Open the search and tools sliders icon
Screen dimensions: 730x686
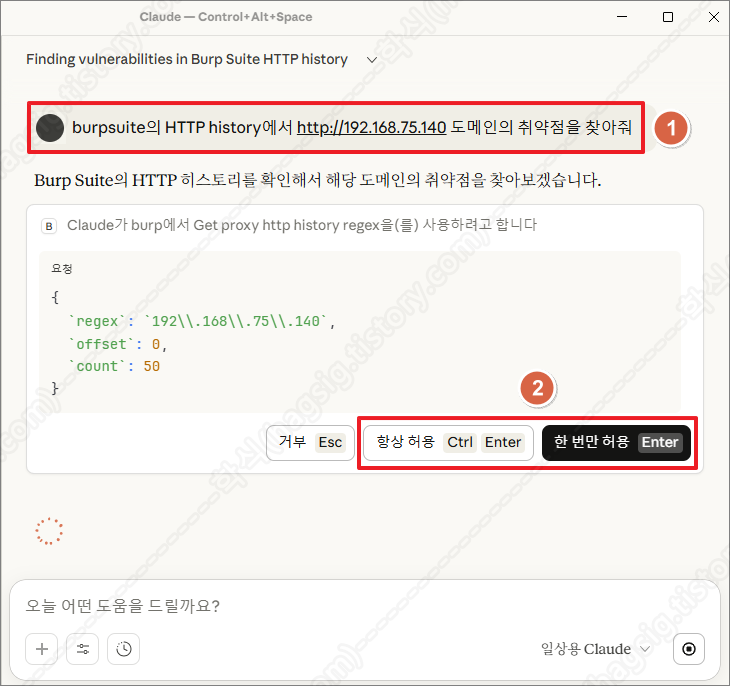(x=83, y=649)
